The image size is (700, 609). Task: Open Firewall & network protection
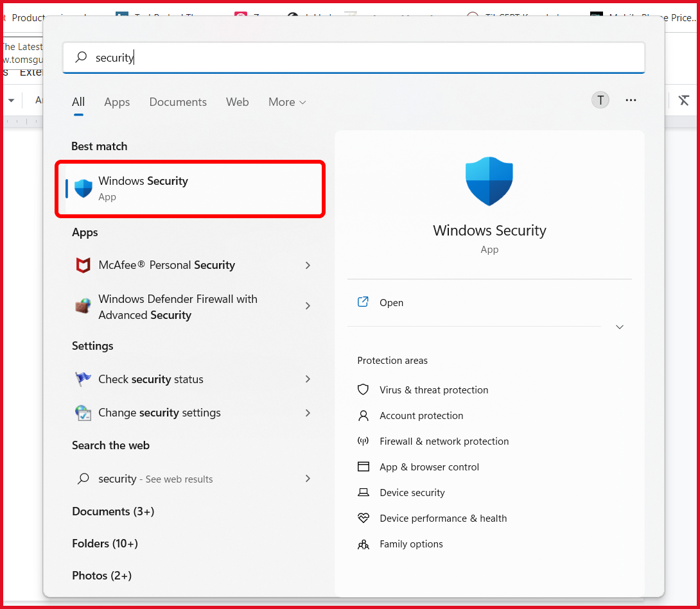point(444,441)
